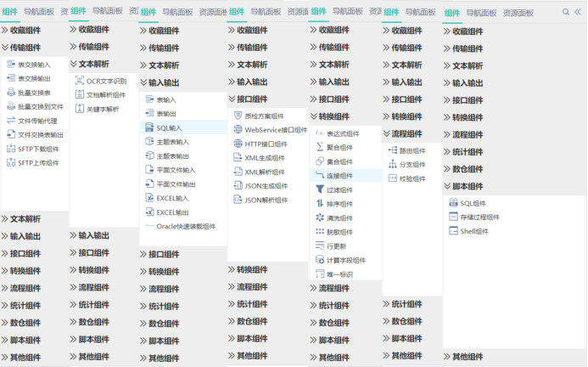Select the highlighted SQL输入 component icon

click(149, 127)
